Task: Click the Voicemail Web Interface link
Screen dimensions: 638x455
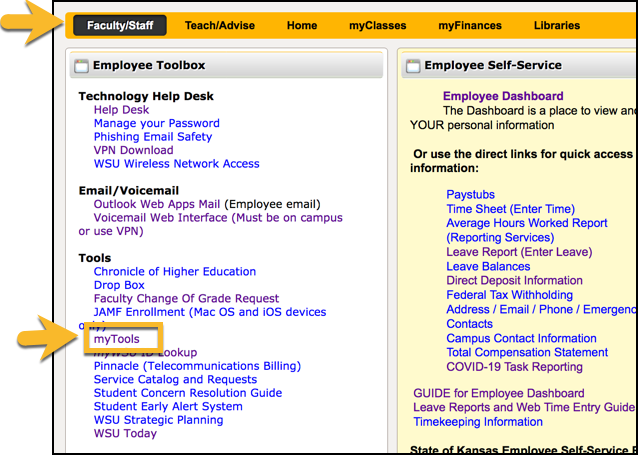Action: 210,224
